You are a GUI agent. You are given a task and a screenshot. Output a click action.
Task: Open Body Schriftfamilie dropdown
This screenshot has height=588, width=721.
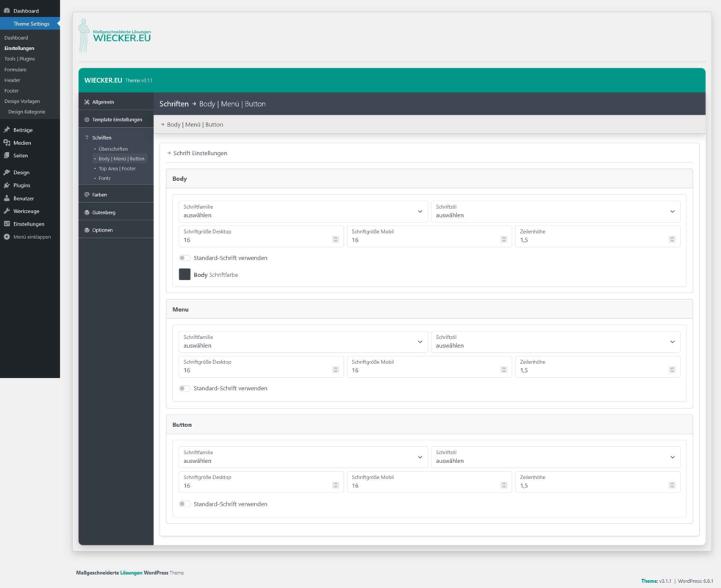(303, 212)
